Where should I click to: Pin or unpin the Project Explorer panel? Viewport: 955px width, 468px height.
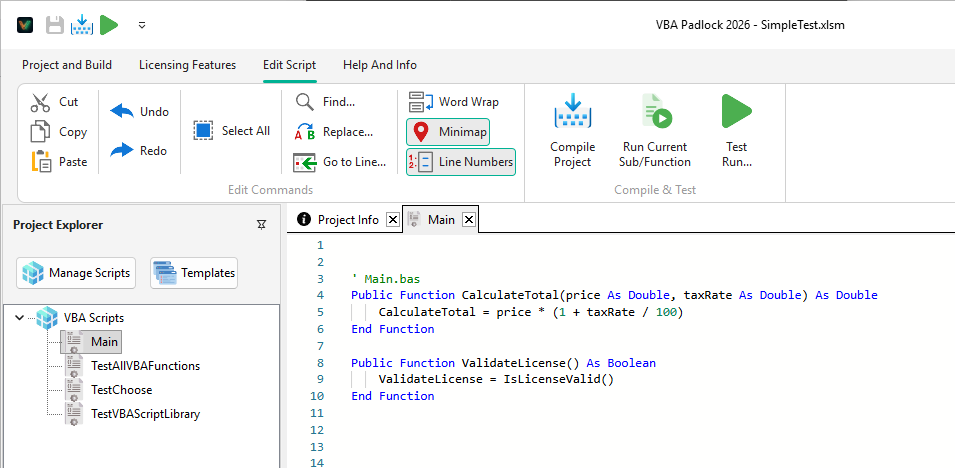pos(261,225)
